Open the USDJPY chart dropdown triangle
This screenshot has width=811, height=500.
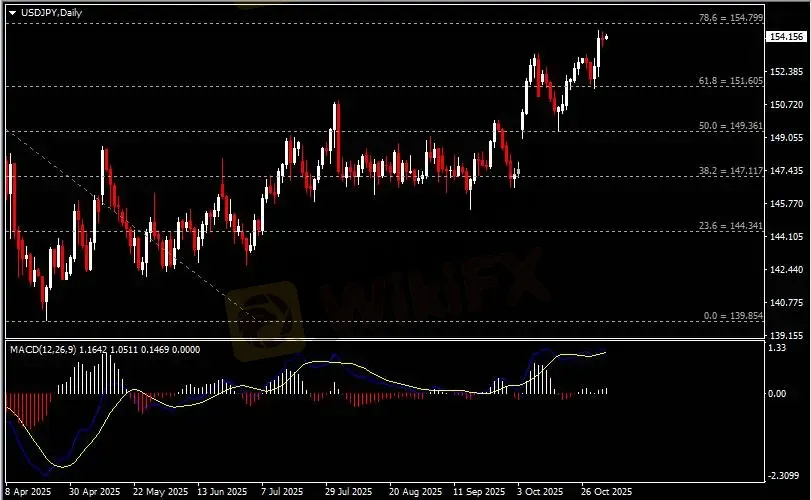(x=12, y=13)
